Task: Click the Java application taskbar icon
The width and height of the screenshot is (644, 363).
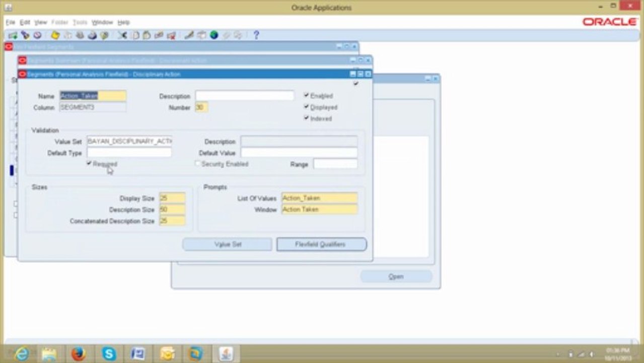Action: 226,354
